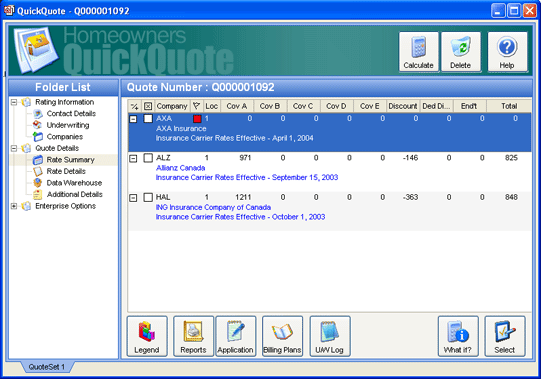This screenshot has width=541, height=379.
Task: Collapse the Rating Information tree node
Action: point(14,102)
